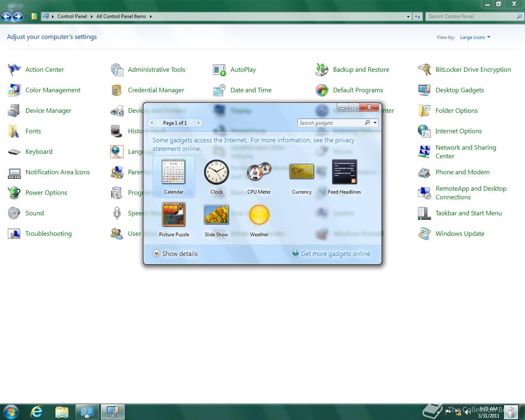The height and width of the screenshot is (420, 525).
Task: Expand All Control Panel Items breadcrumb arrow
Action: pyautogui.click(x=151, y=16)
